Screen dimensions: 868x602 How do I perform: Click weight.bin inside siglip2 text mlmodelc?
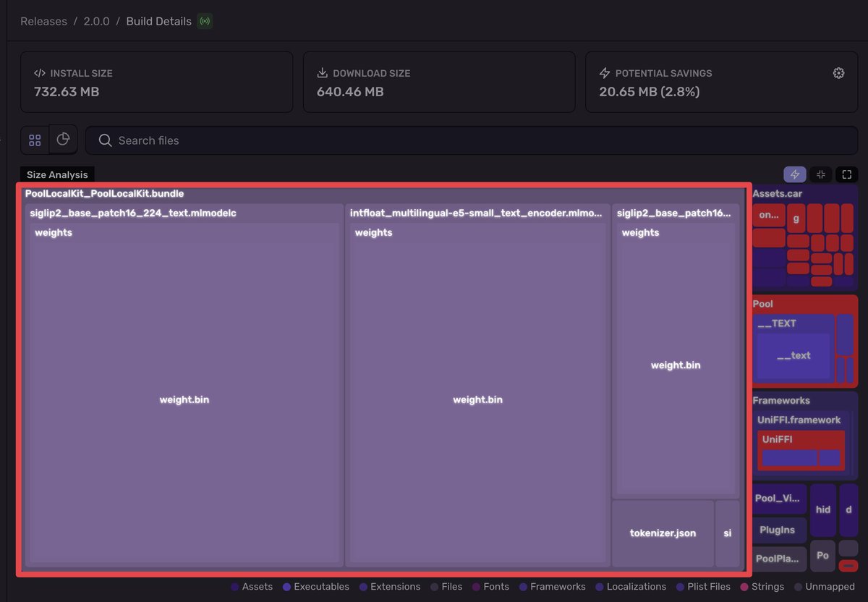[x=184, y=399]
